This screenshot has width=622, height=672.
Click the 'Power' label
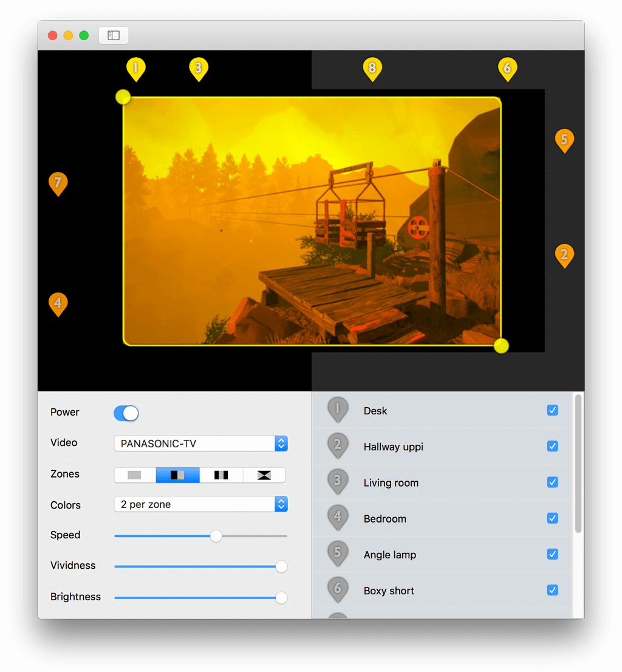pos(64,413)
